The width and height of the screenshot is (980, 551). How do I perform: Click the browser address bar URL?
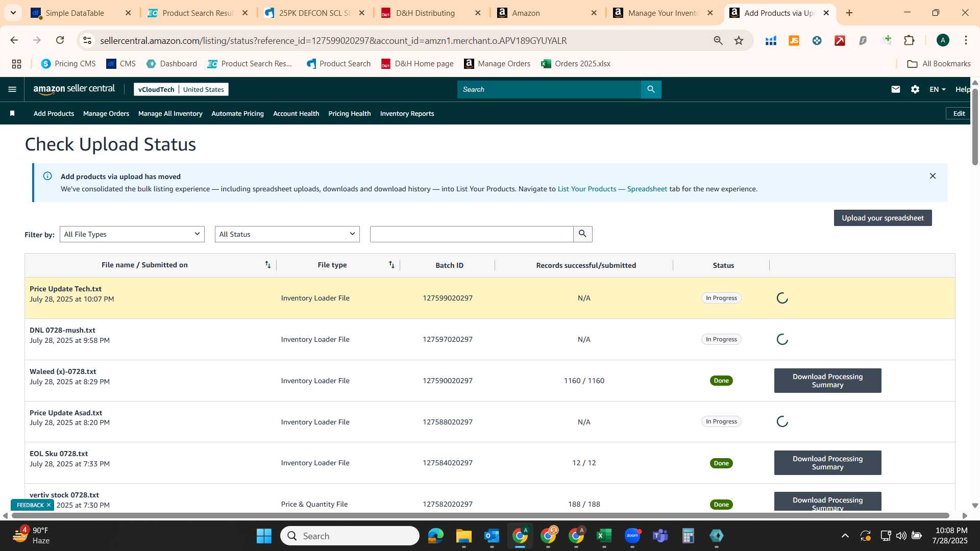(333, 40)
